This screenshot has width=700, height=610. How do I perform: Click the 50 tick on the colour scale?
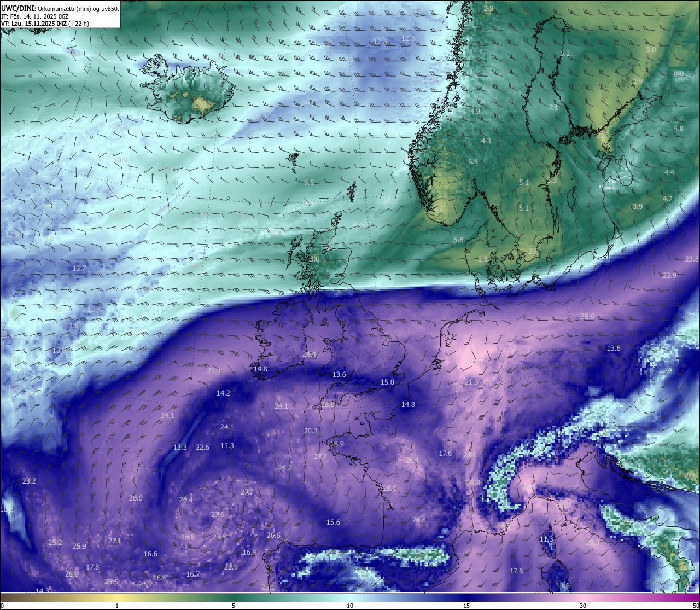(x=696, y=606)
